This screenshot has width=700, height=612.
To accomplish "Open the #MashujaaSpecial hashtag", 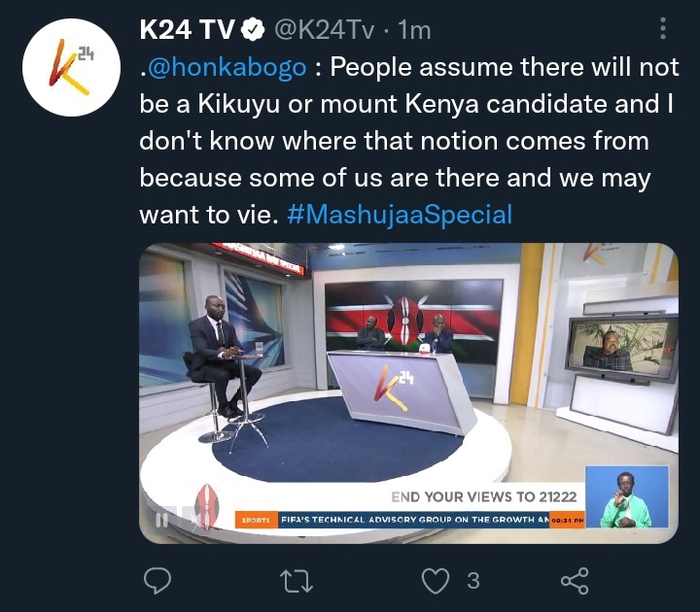I will (x=400, y=215).
